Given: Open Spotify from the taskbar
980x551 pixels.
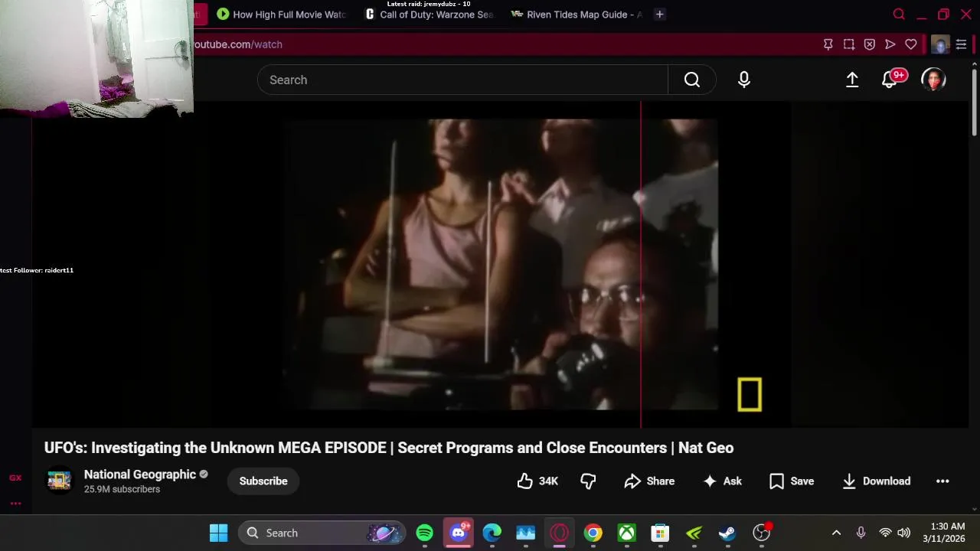Looking at the screenshot, I should click(425, 533).
